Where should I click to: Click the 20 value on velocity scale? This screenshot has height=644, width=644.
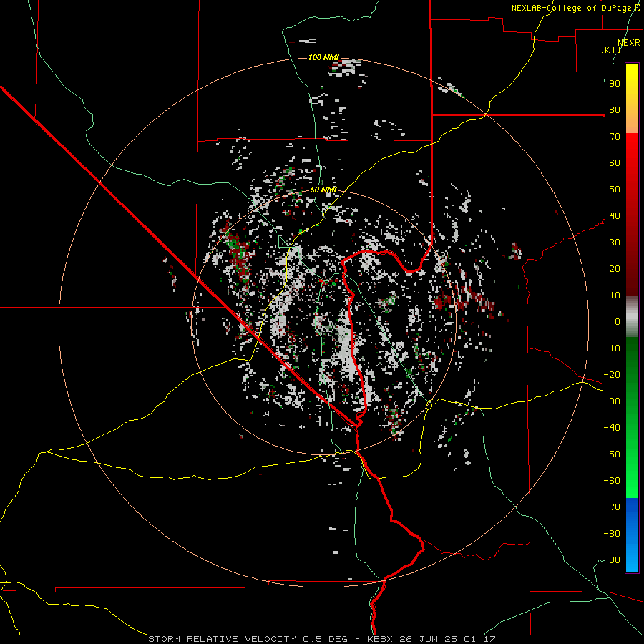tap(615, 269)
